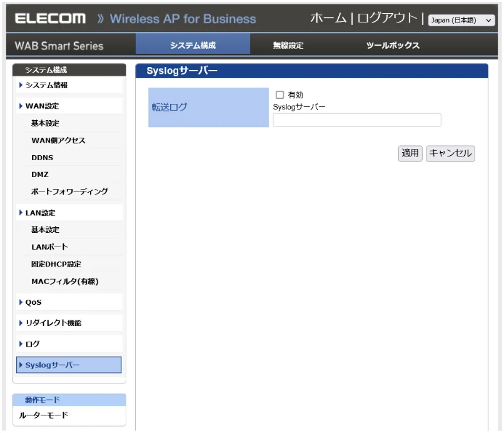Open WAN設定 section in sidebar
Image resolution: width=504 pixels, height=433 pixels.
click(69, 106)
